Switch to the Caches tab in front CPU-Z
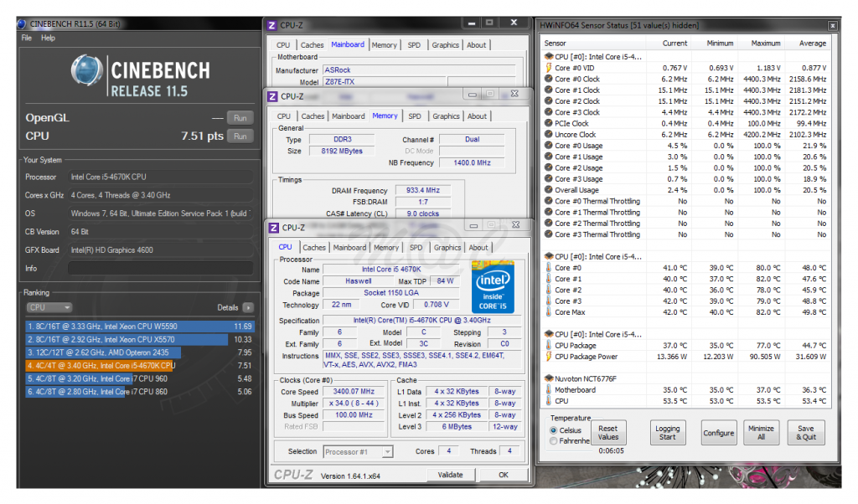 [314, 248]
